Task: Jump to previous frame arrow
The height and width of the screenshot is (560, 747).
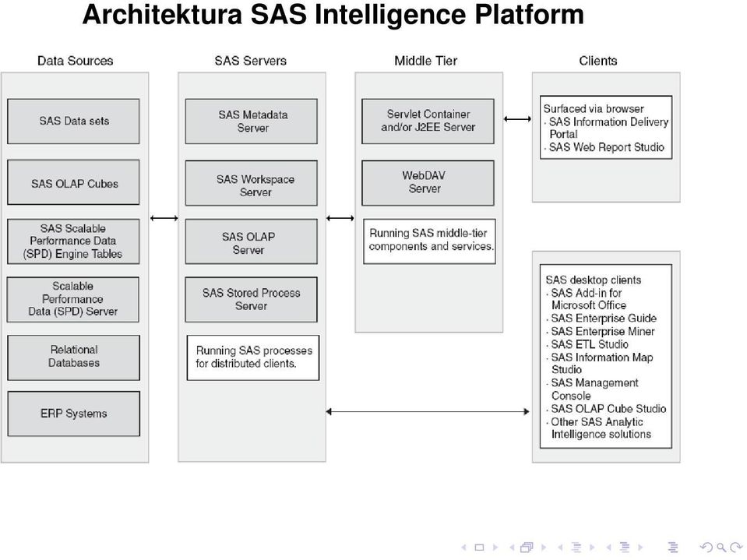Action: pos(512,547)
